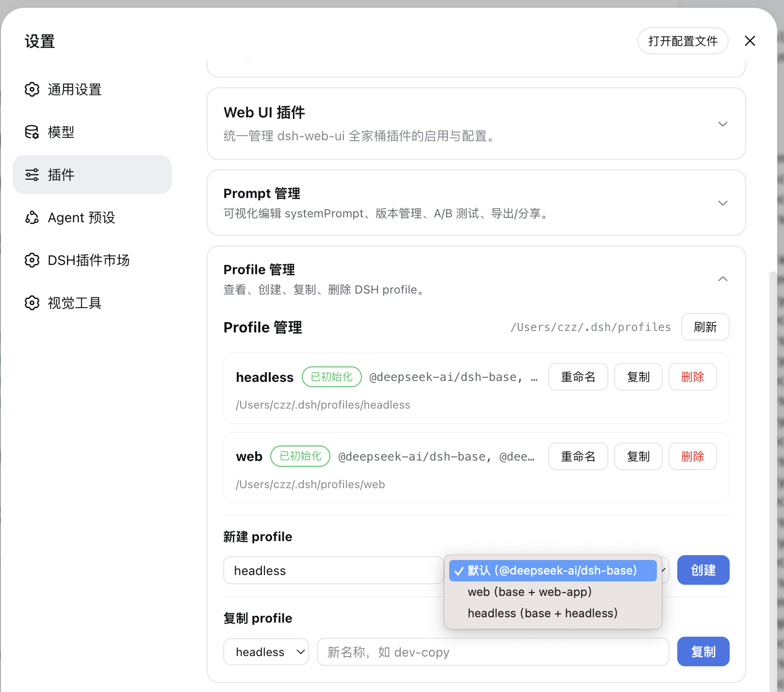Click the gear icon next to 通用设置
The height and width of the screenshot is (692, 784).
[32, 89]
